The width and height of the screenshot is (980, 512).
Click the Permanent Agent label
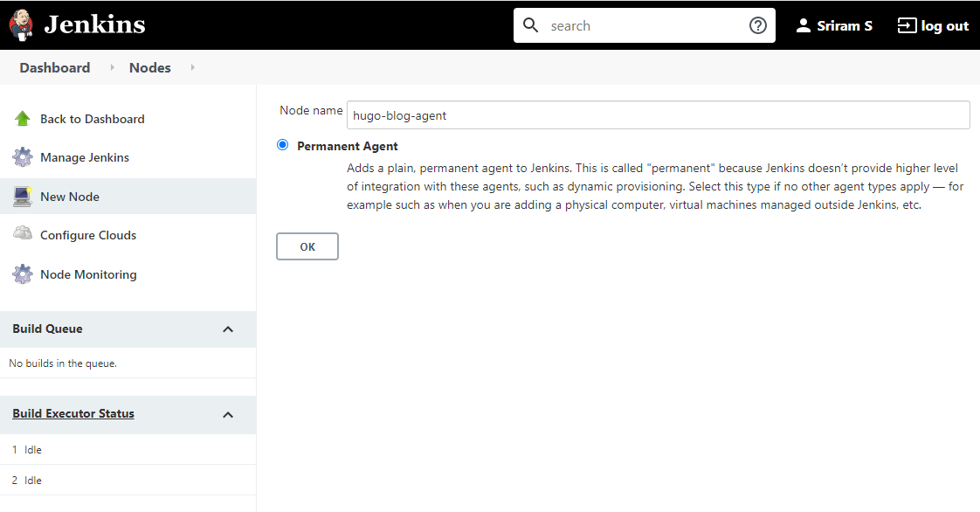[x=348, y=146]
